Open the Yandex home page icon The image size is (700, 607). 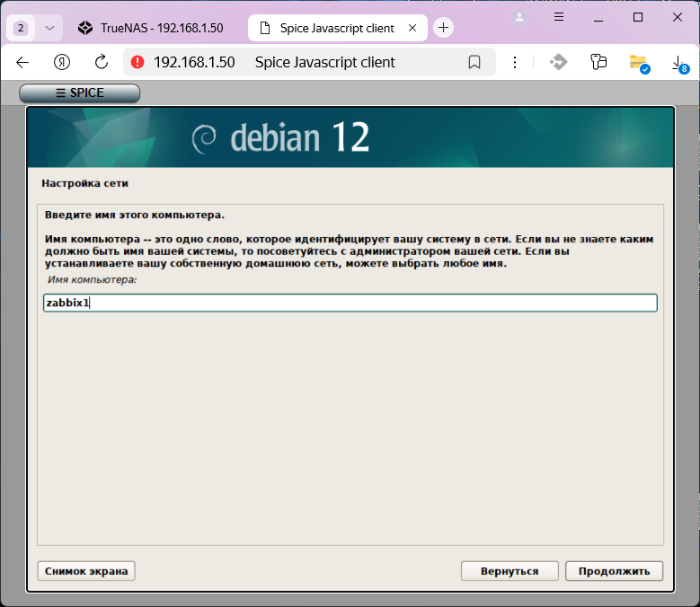tap(62, 62)
